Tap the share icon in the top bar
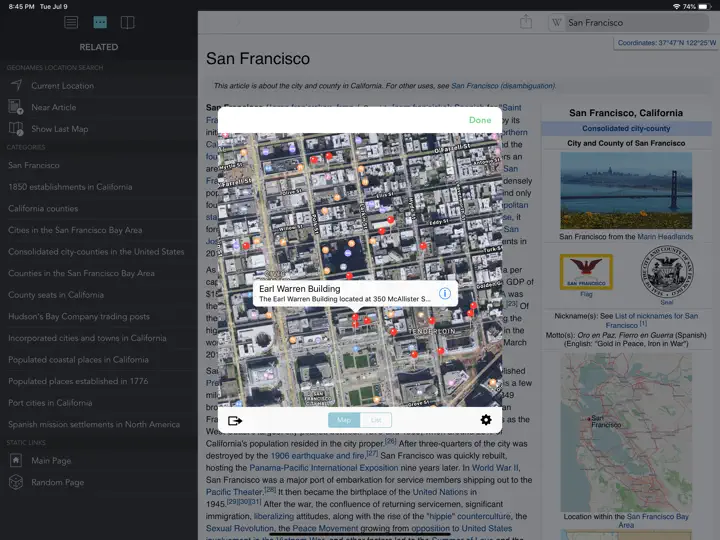Image resolution: width=720 pixels, height=540 pixels. click(526, 22)
